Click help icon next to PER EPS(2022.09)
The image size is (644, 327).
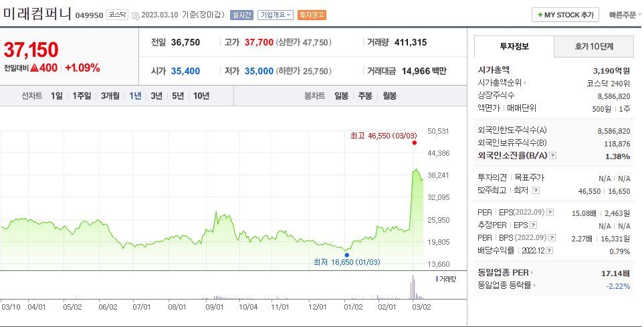point(550,213)
